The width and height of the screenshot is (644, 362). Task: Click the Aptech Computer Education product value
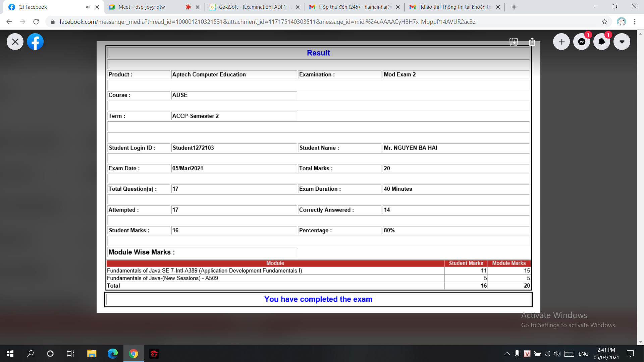pyautogui.click(x=209, y=74)
